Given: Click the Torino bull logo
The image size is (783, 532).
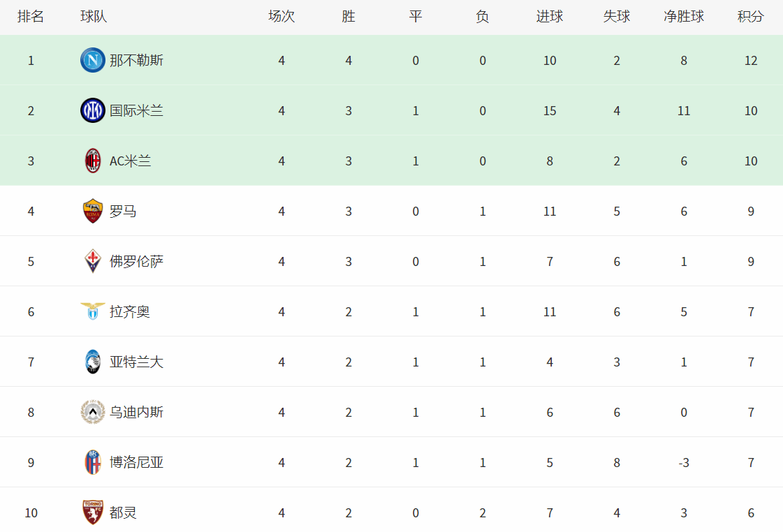Looking at the screenshot, I should [93, 512].
